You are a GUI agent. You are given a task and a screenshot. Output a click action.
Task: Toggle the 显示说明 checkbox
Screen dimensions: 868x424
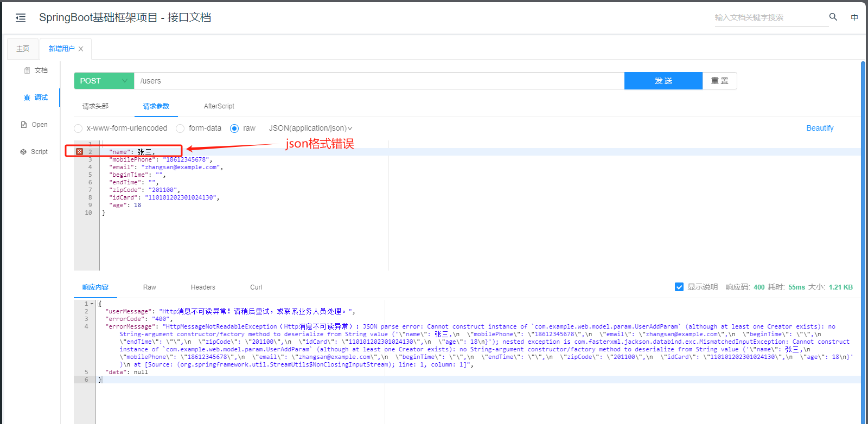click(x=679, y=287)
